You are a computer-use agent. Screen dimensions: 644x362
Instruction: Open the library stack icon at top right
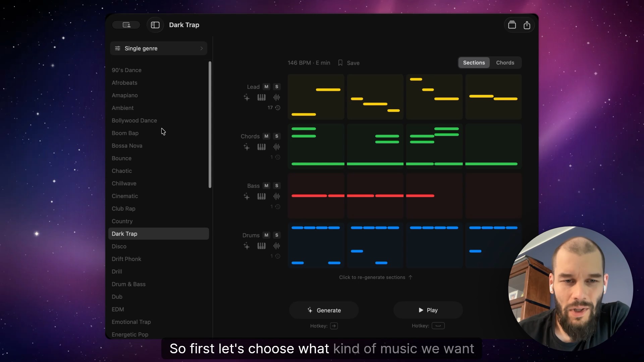click(512, 25)
